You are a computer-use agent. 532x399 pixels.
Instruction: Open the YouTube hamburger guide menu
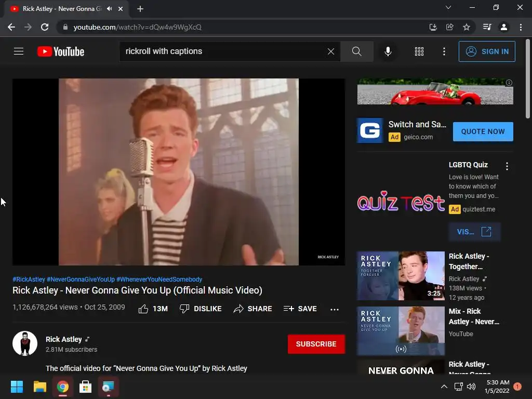coord(19,51)
